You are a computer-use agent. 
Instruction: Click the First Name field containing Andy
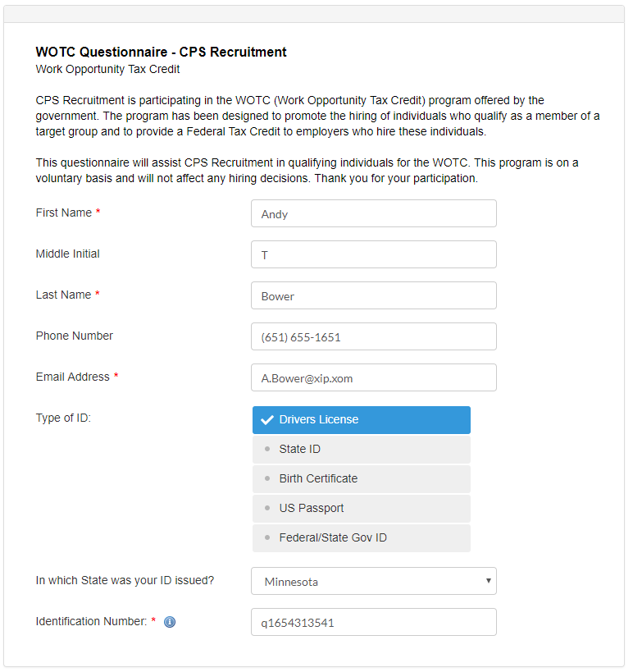point(373,214)
